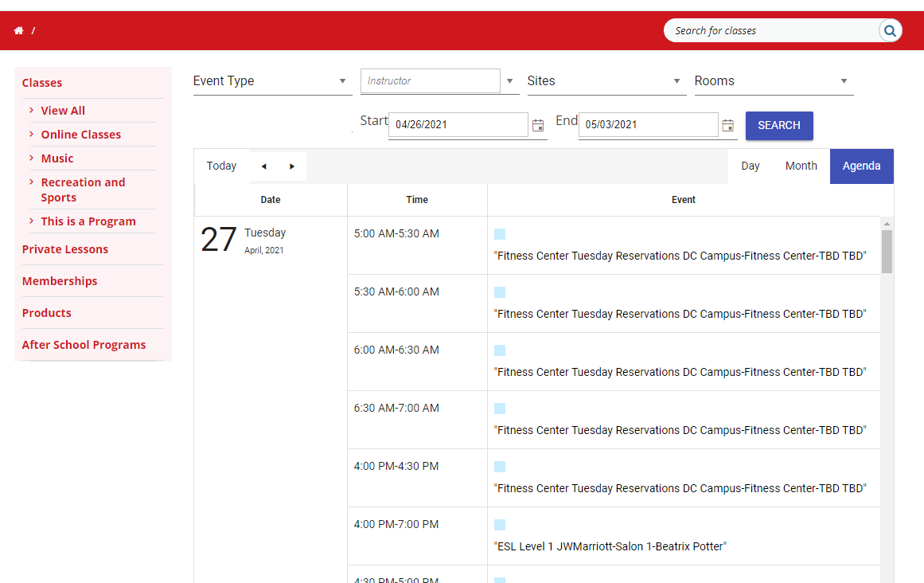The image size is (924, 583).
Task: Click the Music chevron icon
Action: pos(31,158)
